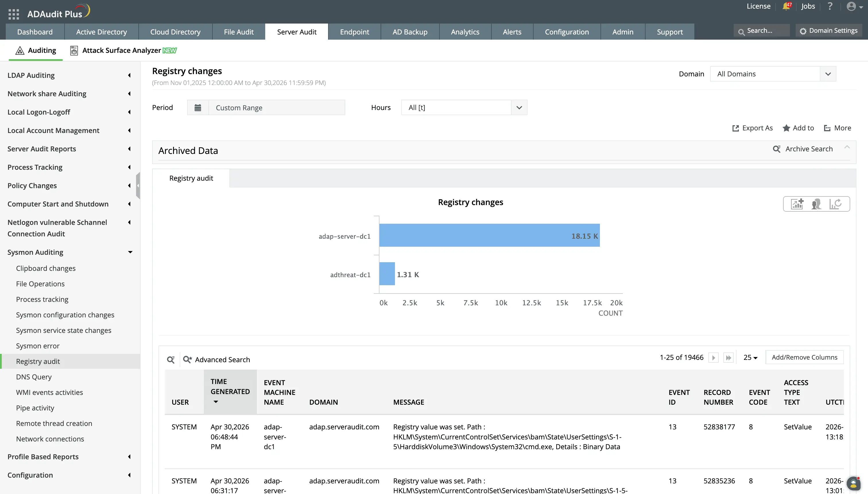Open the chat support assistant icon

tap(853, 483)
